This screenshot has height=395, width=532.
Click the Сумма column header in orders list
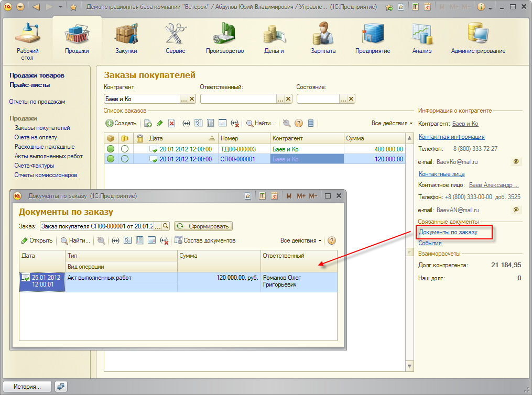[x=375, y=138]
